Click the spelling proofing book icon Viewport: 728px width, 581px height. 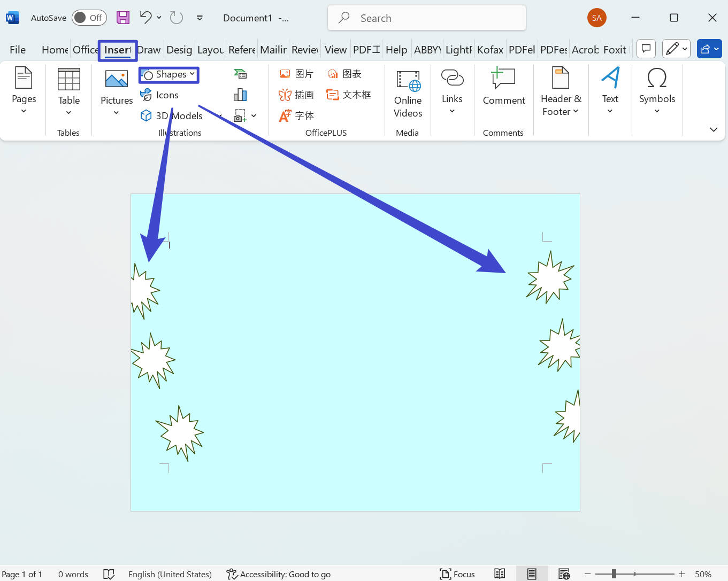(x=109, y=574)
